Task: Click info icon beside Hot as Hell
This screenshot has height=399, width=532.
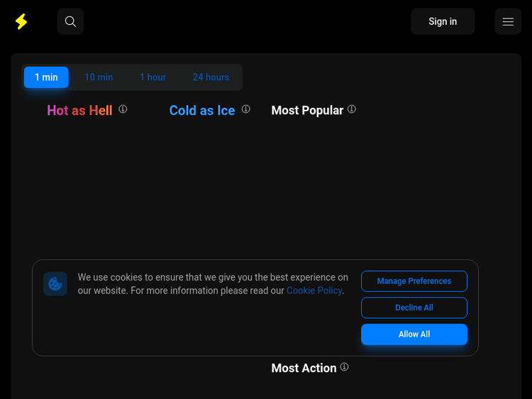Action: [123, 109]
